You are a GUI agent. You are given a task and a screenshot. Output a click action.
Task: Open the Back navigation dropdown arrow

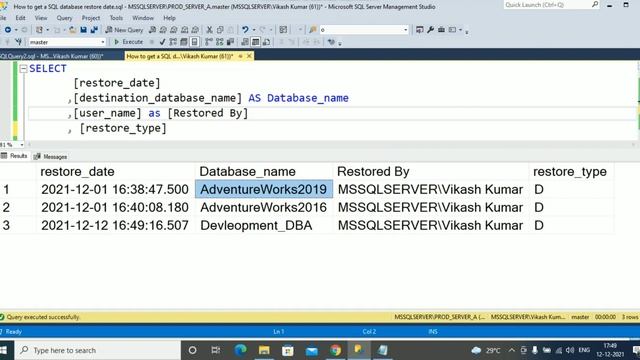pyautogui.click(x=16, y=30)
